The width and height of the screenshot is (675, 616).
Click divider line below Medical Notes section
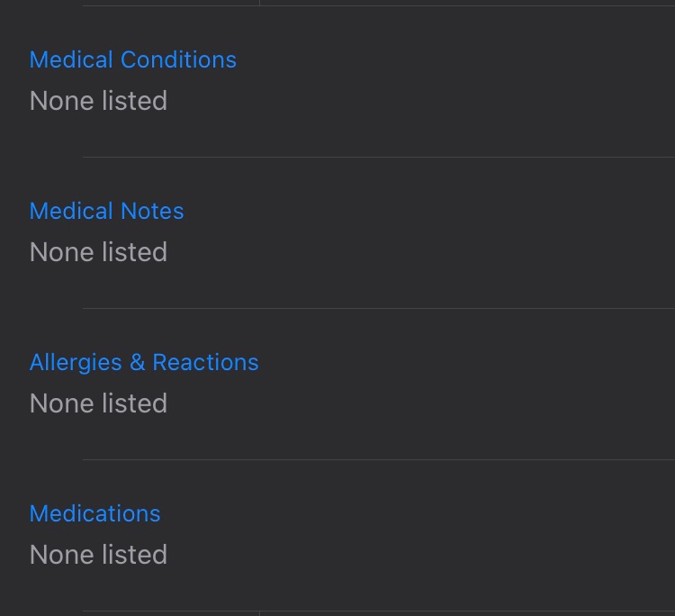(x=378, y=308)
